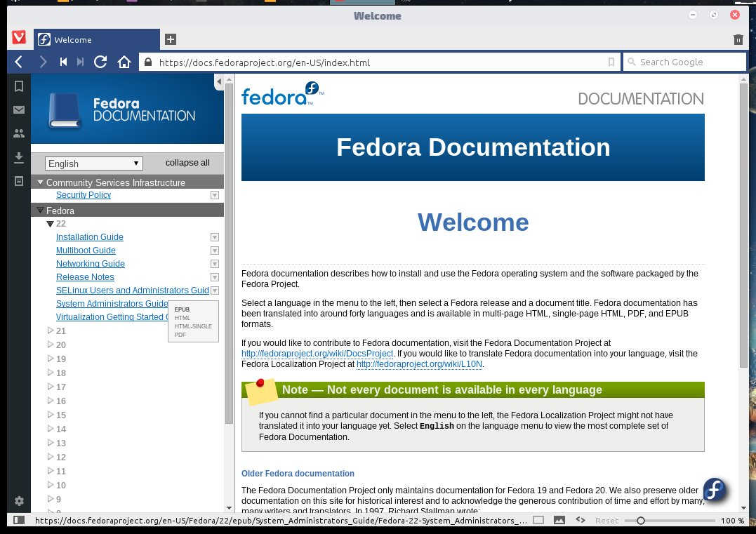Select PDF format from popup
The image size is (756, 534).
point(180,335)
